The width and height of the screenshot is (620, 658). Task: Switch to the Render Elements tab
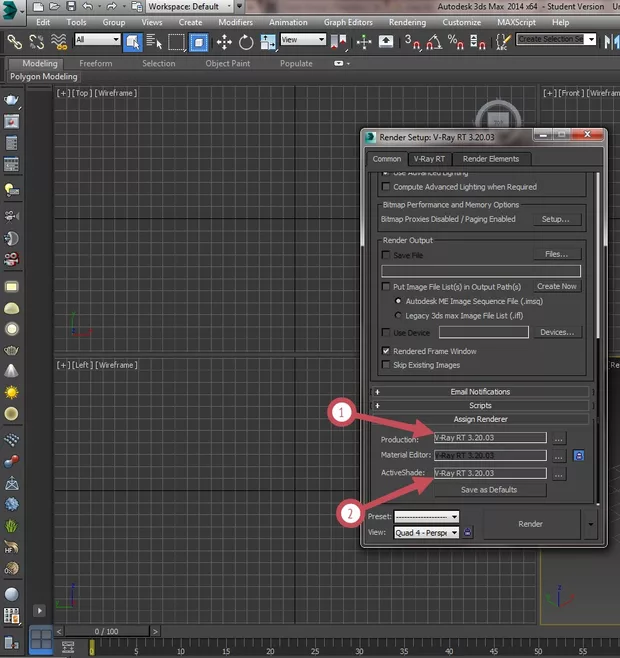coord(491,158)
